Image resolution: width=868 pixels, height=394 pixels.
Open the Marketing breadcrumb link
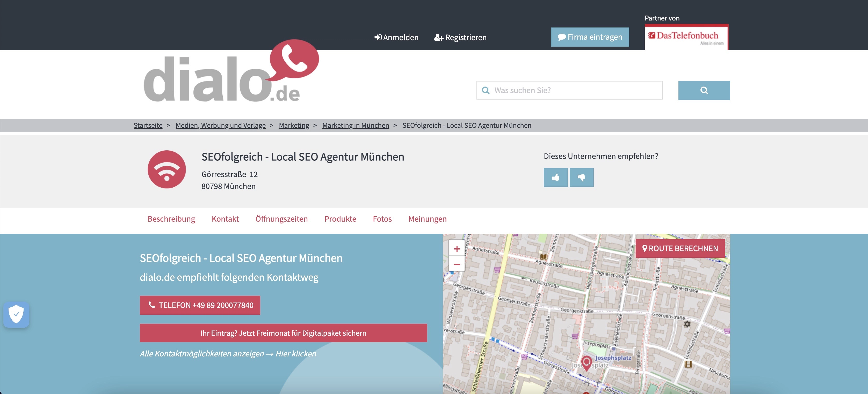294,125
